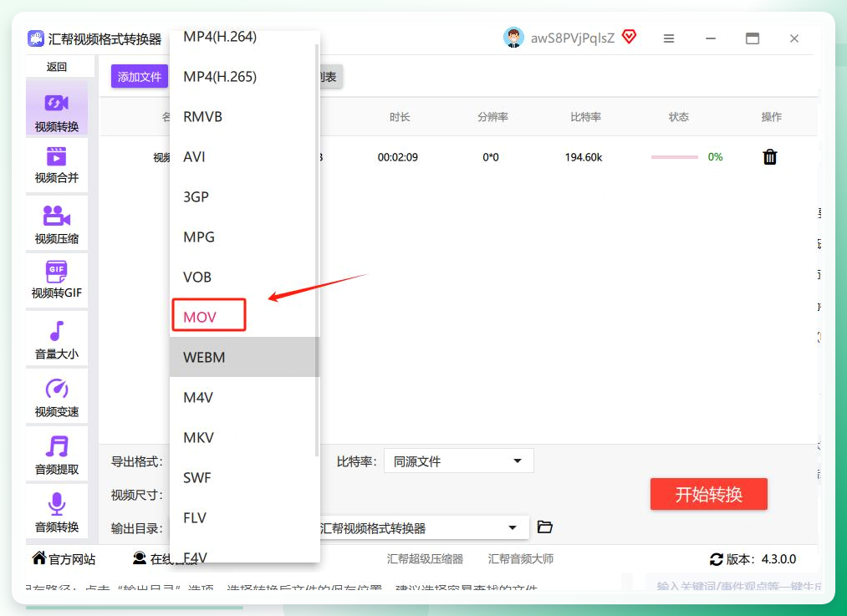Maximize the converter window
The width and height of the screenshot is (847, 616).
(x=753, y=38)
